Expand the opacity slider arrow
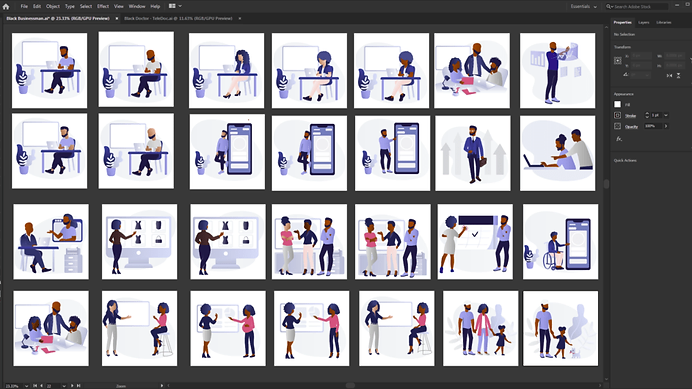Screen dimensions: 692x389 (x=666, y=126)
